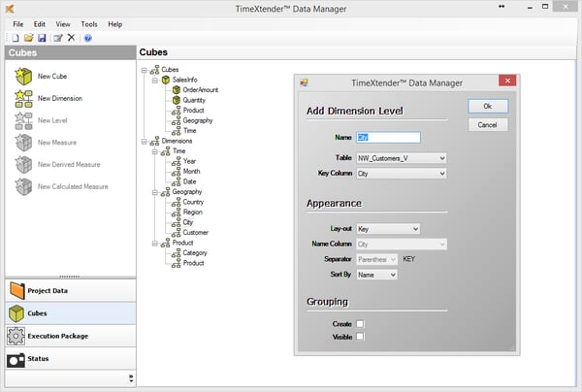Open the Edit menu
This screenshot has height=392, width=582.
coord(40,24)
